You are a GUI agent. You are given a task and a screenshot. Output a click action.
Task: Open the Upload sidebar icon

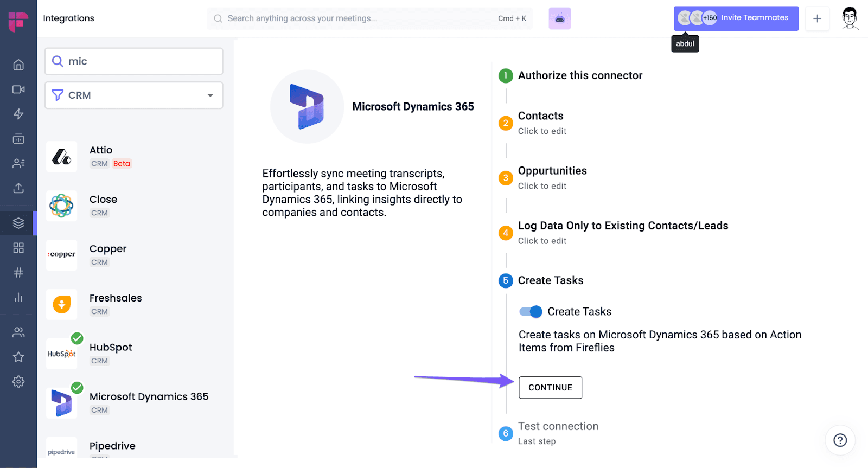click(x=18, y=188)
